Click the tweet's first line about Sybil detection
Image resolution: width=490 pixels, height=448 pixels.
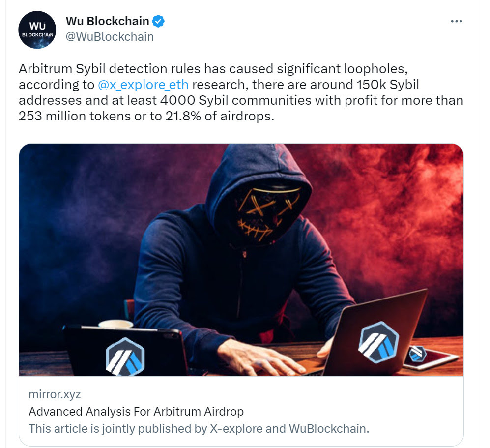click(x=213, y=69)
